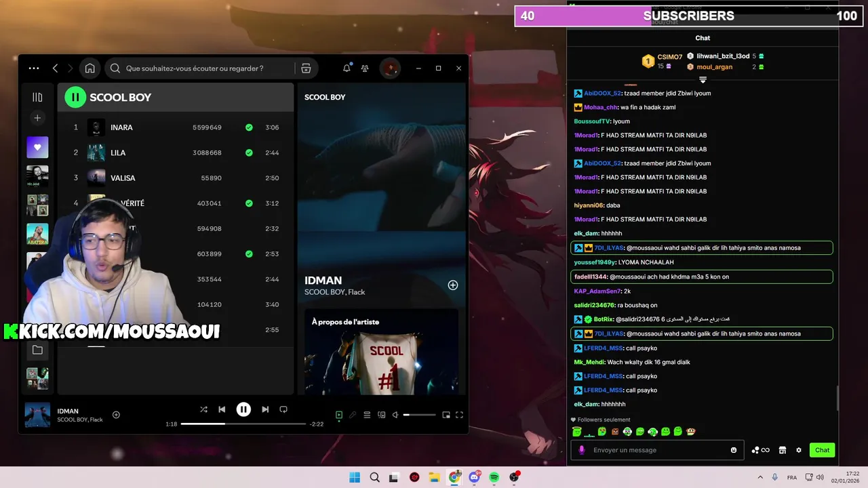This screenshot has height=488, width=868.
Task: Pause playback in the player bar
Action: [243, 409]
